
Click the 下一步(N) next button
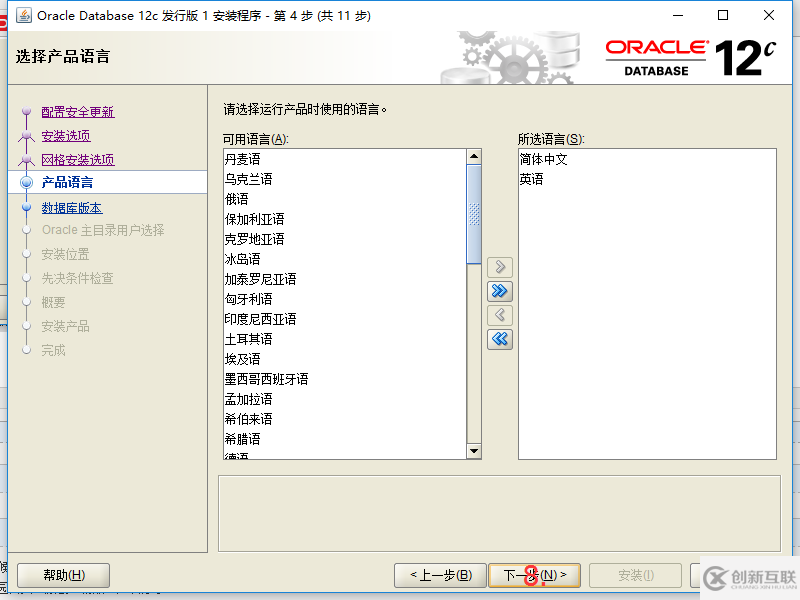[535, 576]
